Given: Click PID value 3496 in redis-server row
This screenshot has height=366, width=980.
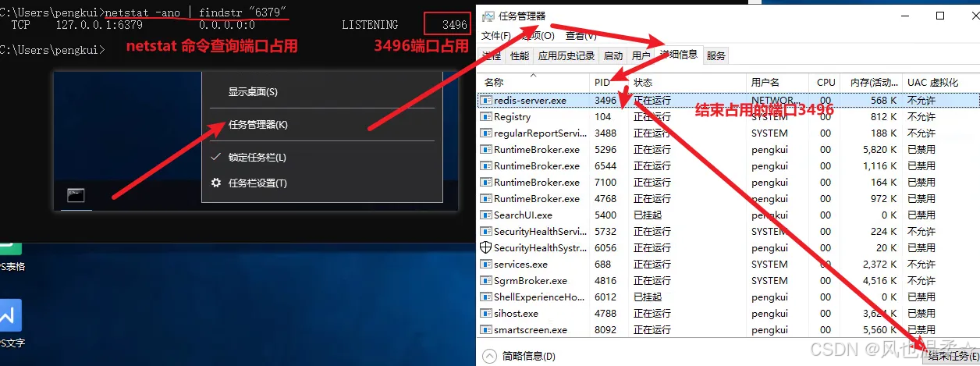Looking at the screenshot, I should point(605,101).
